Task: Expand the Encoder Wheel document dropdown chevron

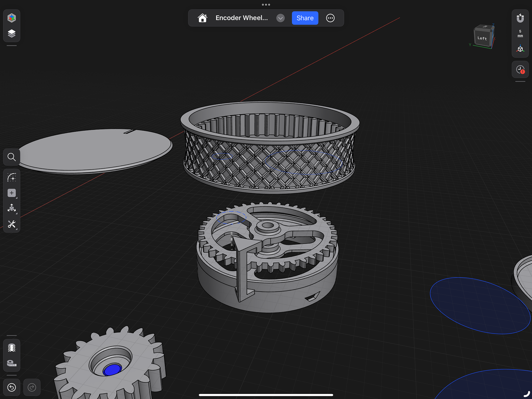Action: [280, 18]
